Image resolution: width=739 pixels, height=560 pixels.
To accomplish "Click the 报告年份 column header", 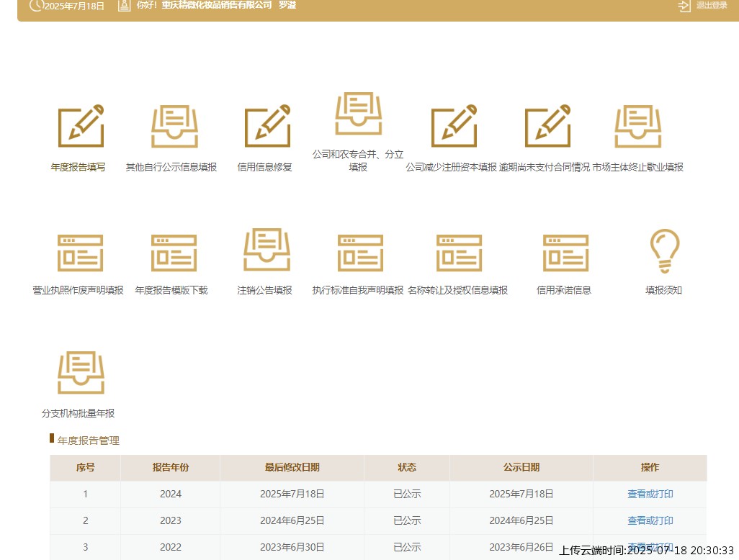I will coord(171,467).
